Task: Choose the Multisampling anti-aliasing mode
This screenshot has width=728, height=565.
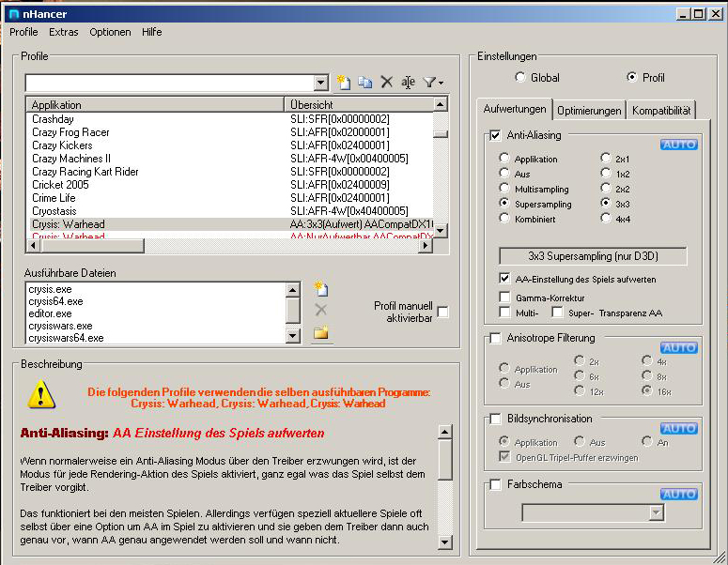Action: click(x=504, y=189)
